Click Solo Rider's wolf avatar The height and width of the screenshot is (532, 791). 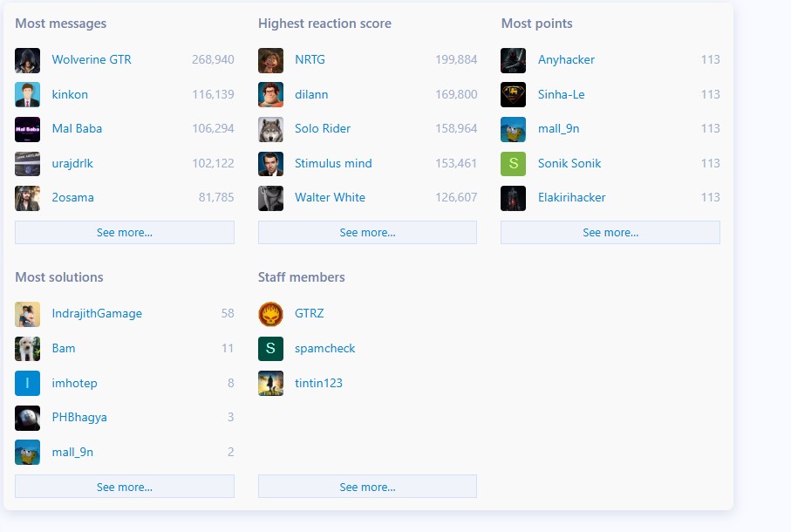[x=270, y=129]
